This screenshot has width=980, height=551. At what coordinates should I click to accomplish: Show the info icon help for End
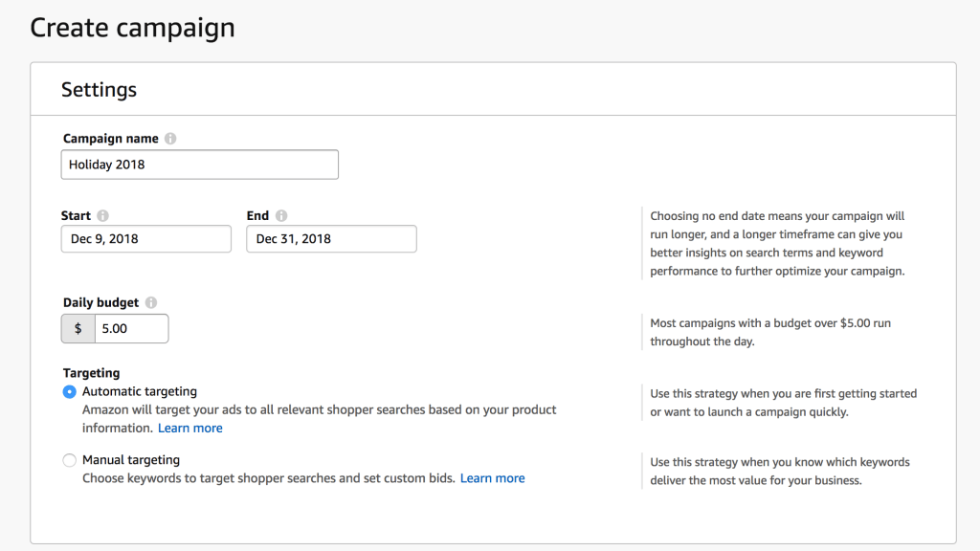pyautogui.click(x=281, y=216)
